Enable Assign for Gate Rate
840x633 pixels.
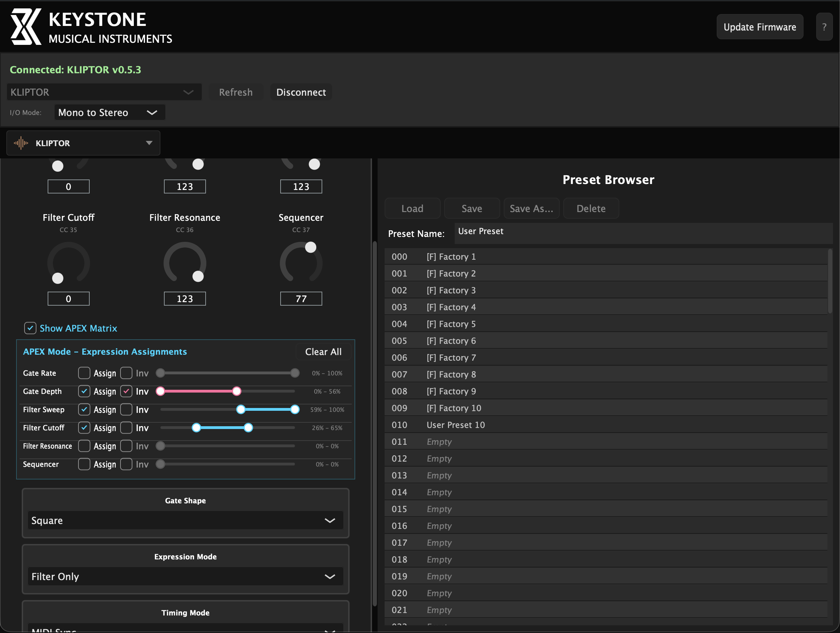click(84, 373)
